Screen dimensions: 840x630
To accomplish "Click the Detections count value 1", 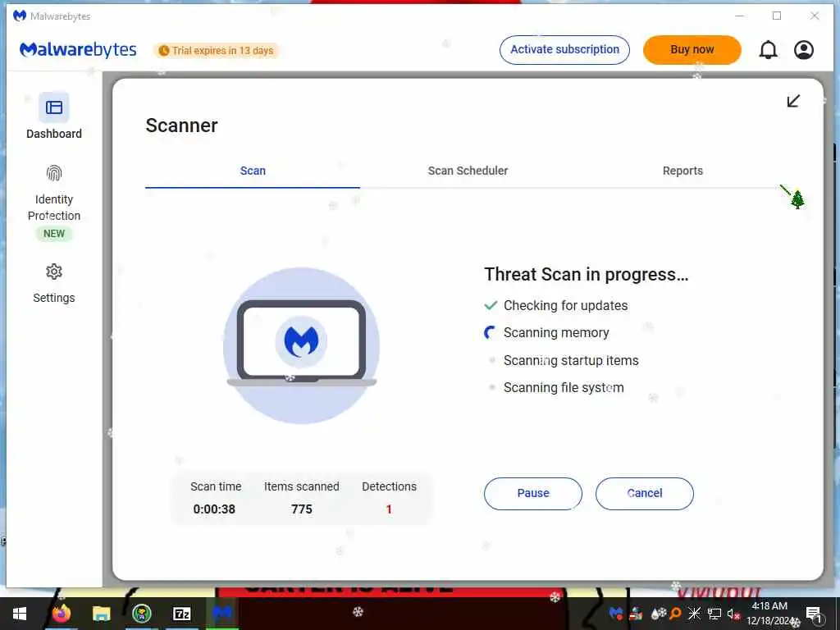I will 389,509.
